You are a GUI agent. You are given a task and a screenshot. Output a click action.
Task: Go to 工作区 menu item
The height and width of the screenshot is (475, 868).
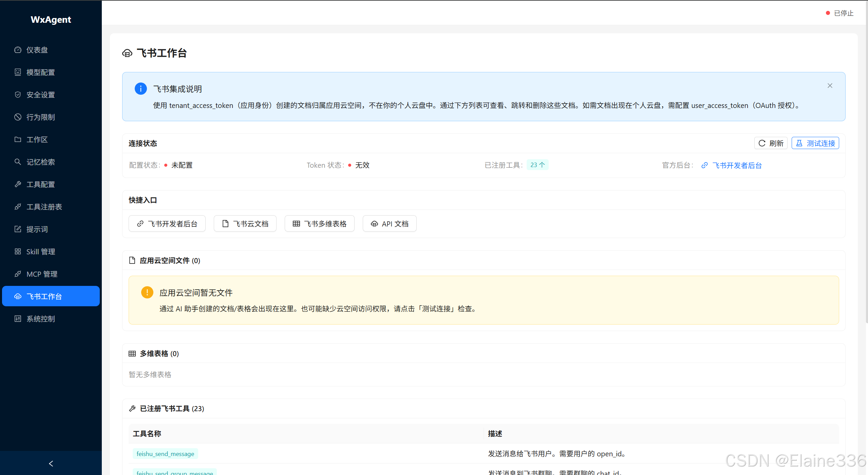[x=51, y=140]
